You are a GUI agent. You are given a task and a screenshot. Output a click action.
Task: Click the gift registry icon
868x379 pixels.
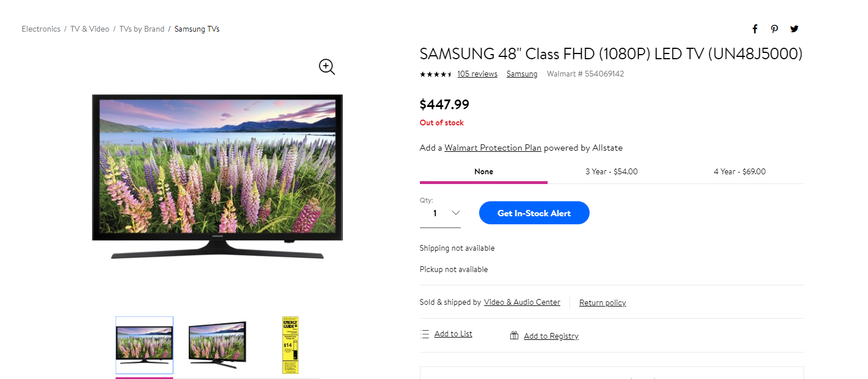[x=514, y=336]
